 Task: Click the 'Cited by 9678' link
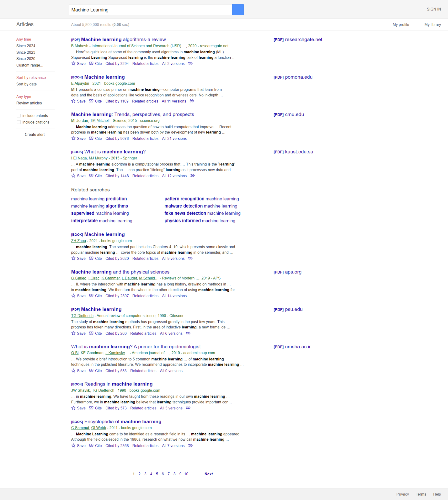(x=117, y=138)
